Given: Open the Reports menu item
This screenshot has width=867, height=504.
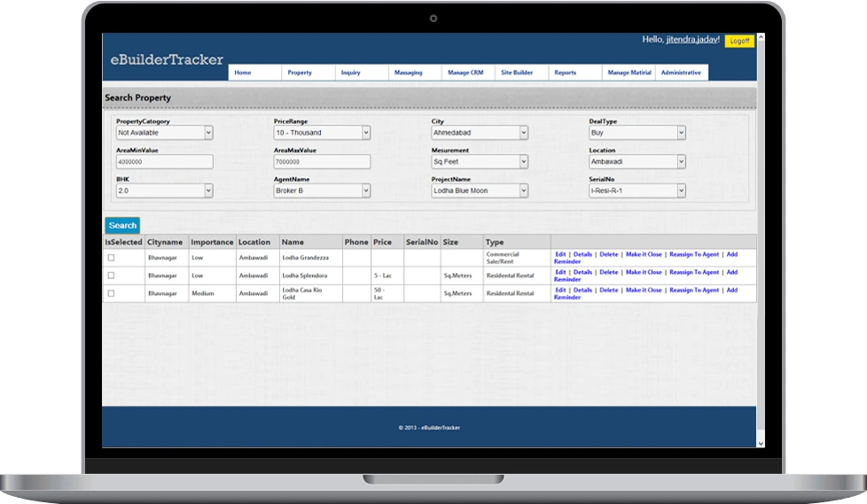Looking at the screenshot, I should point(565,73).
